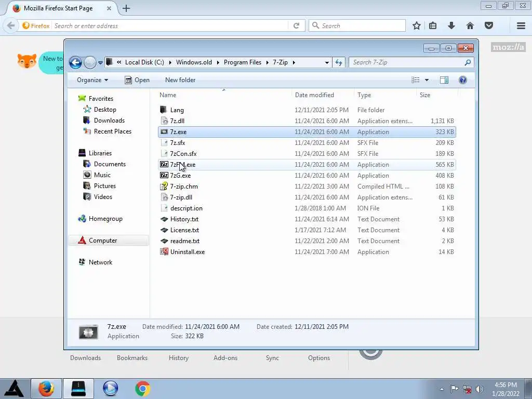Click the Search 7-Zip field
This screenshot has height=399, width=532.
(411, 62)
